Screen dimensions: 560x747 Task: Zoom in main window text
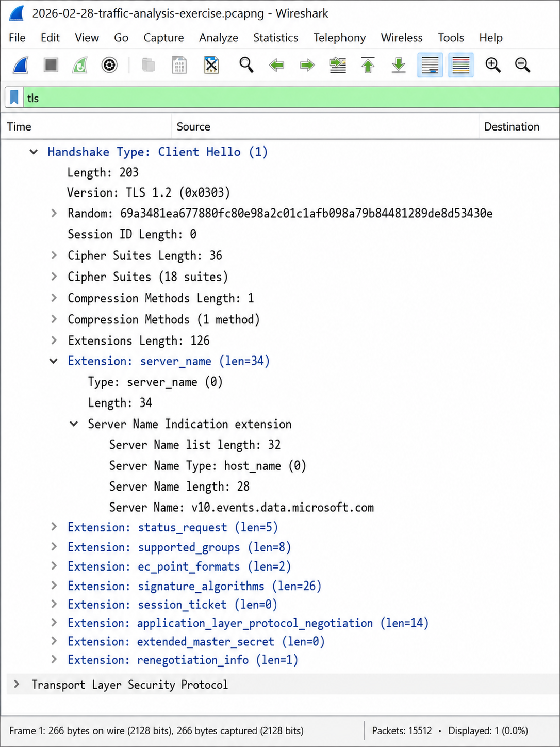[x=493, y=65]
